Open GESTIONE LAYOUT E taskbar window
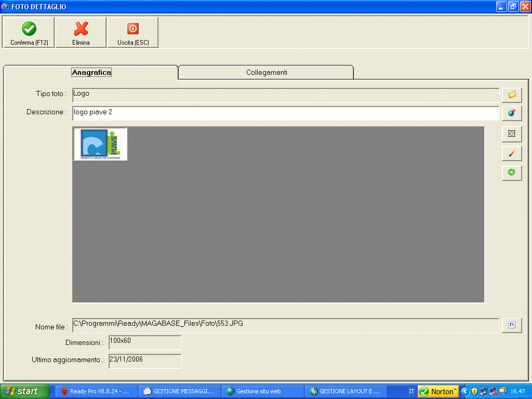This screenshot has width=532, height=399. [x=346, y=391]
